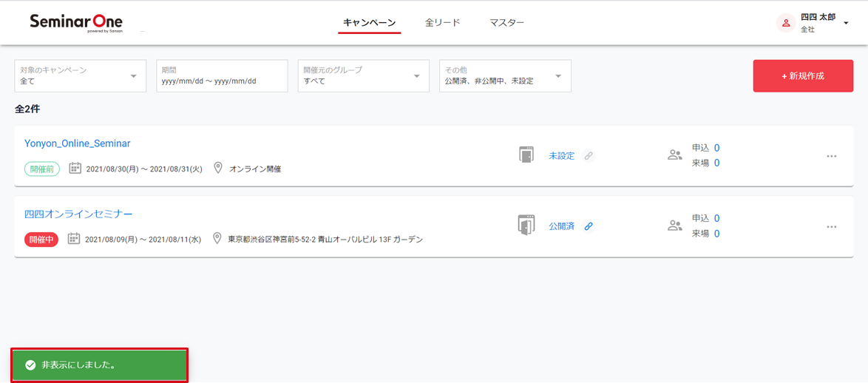Open more options for Yonyon_Online_Seminar
Viewport: 868px width, 383px height.
click(x=832, y=156)
